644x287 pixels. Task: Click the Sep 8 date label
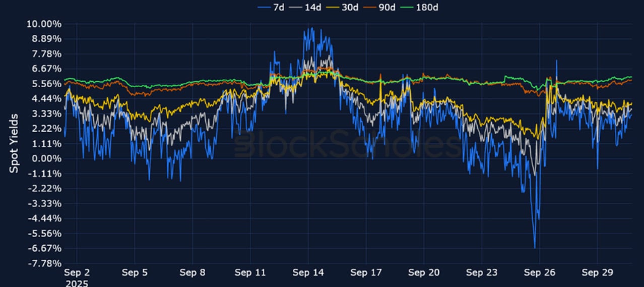coord(192,273)
